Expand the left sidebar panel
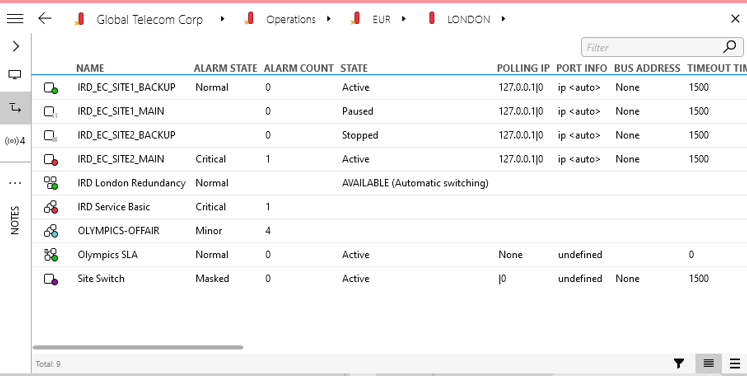 (x=16, y=46)
